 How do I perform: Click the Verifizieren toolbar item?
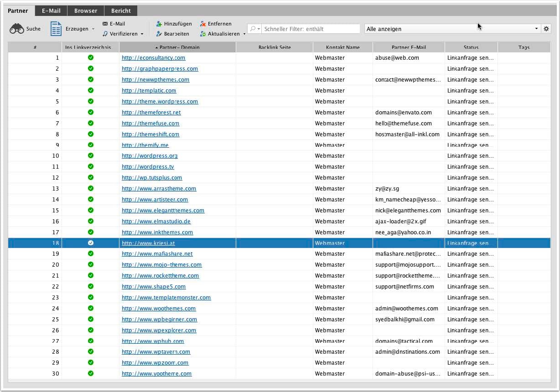120,34
